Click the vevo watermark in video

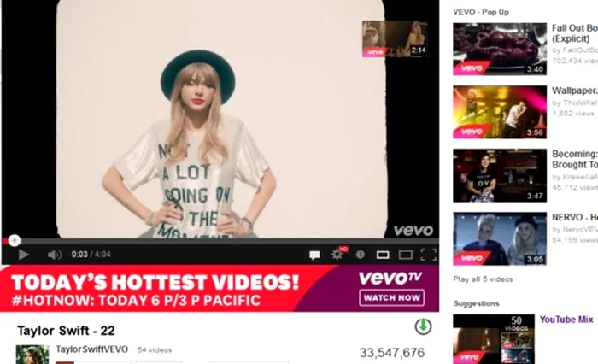pos(413,230)
